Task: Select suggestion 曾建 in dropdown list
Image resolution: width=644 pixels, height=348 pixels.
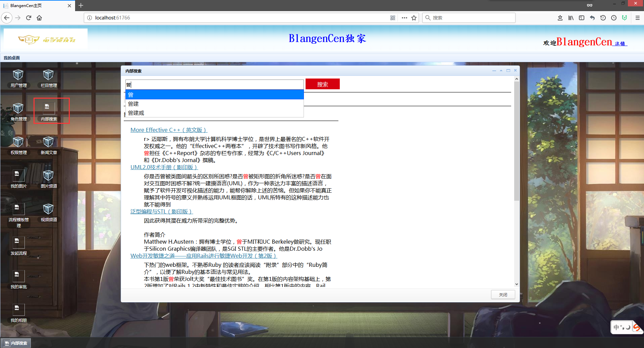Action: point(214,104)
